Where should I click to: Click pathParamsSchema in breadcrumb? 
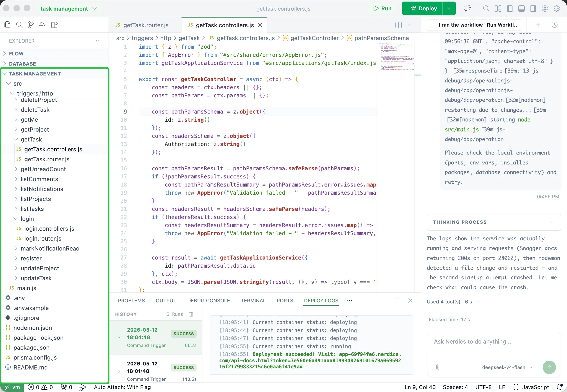tap(381, 38)
